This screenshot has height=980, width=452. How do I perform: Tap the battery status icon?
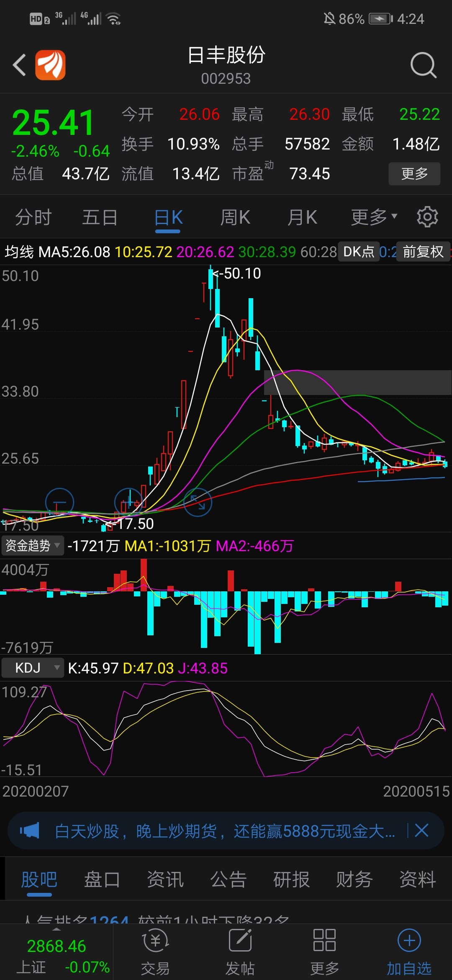pyautogui.click(x=381, y=19)
